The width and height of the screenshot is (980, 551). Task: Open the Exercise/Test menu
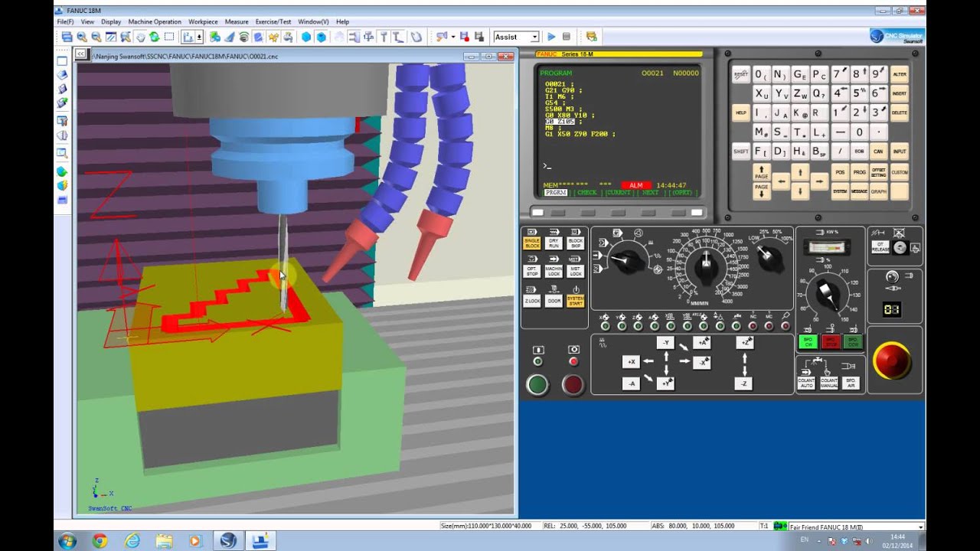click(273, 22)
